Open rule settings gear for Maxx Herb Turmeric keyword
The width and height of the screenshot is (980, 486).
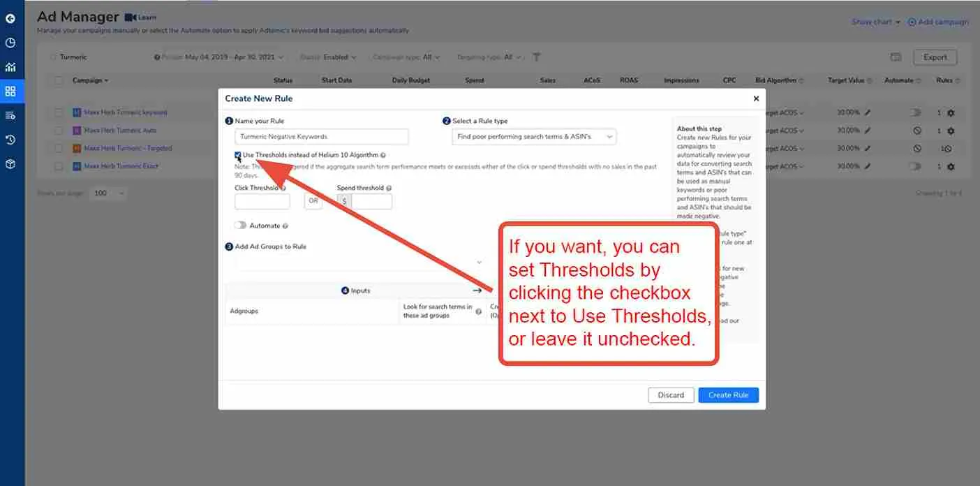point(951,112)
